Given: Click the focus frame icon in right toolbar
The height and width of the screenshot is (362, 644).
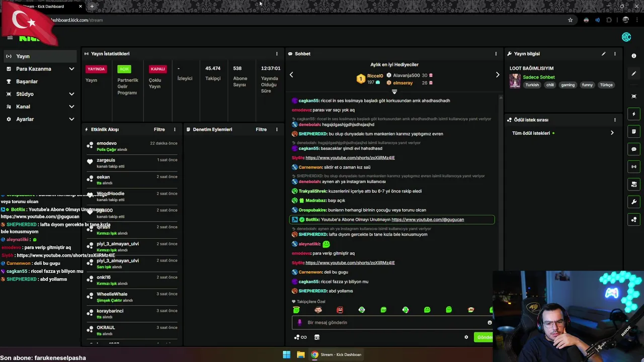Looking at the screenshot, I should (634, 96).
